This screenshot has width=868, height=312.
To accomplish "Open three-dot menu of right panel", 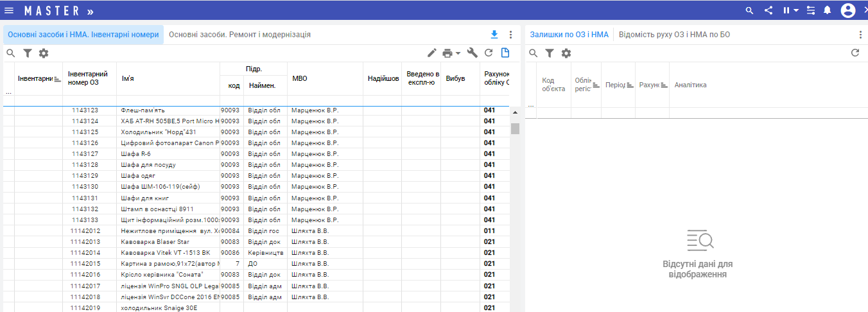I will click(x=860, y=35).
